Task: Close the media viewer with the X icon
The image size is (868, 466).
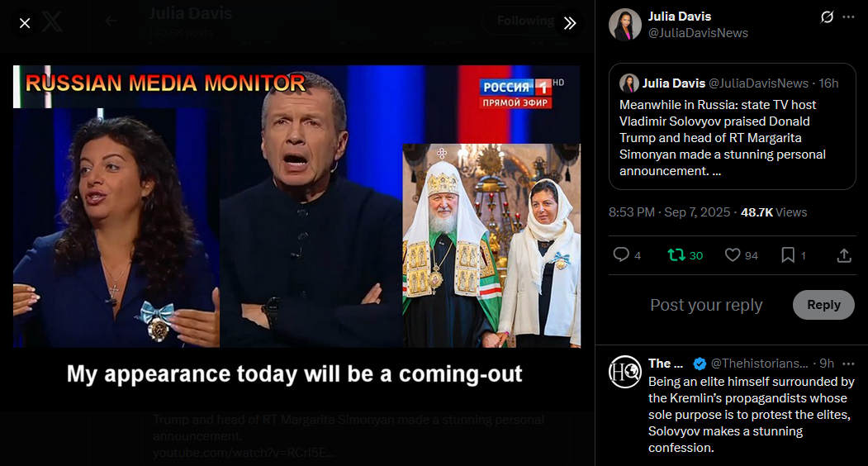Action: (x=24, y=23)
